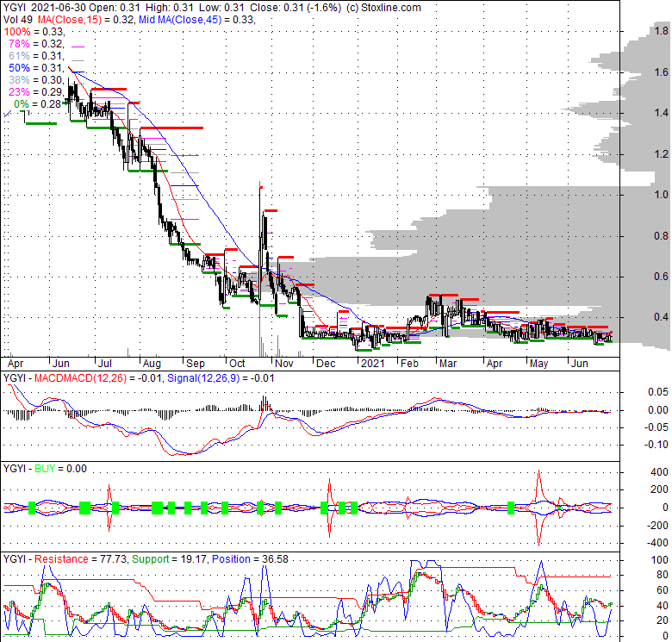Click the May label on time axis
672x642 pixels.
coord(538,364)
